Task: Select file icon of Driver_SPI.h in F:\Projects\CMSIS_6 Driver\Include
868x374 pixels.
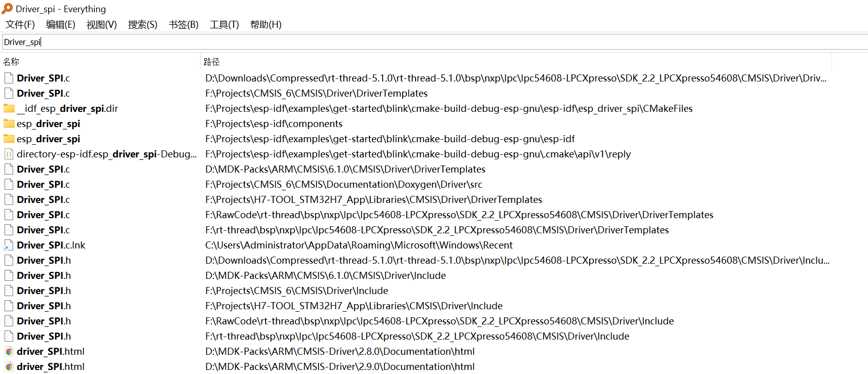Action: pyautogui.click(x=9, y=290)
